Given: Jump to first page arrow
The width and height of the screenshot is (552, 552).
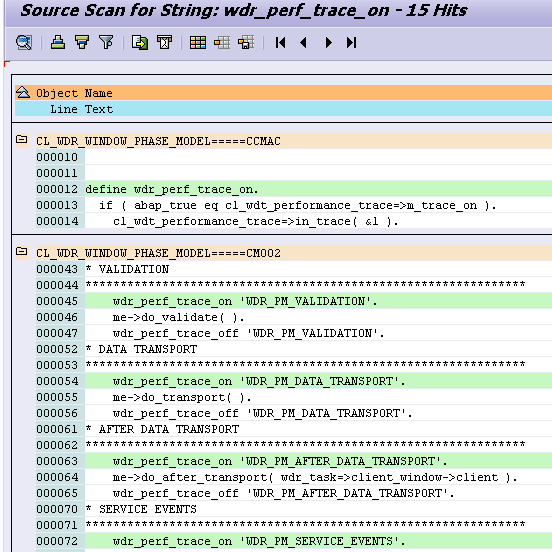Looking at the screenshot, I should pos(281,43).
